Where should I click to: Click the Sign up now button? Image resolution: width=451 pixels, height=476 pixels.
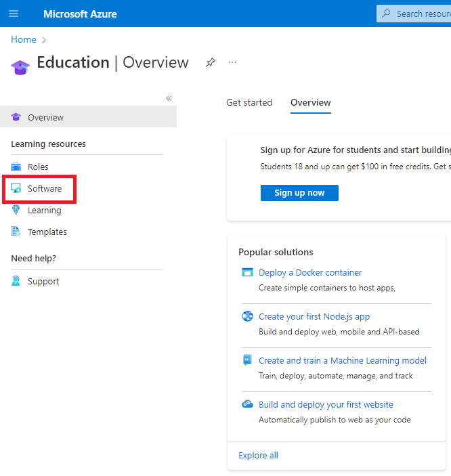pyautogui.click(x=299, y=193)
